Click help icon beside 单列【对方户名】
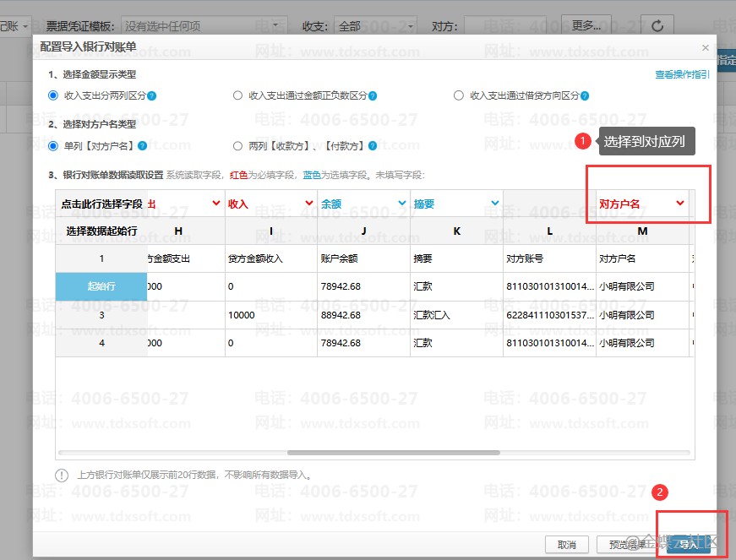 pos(142,146)
